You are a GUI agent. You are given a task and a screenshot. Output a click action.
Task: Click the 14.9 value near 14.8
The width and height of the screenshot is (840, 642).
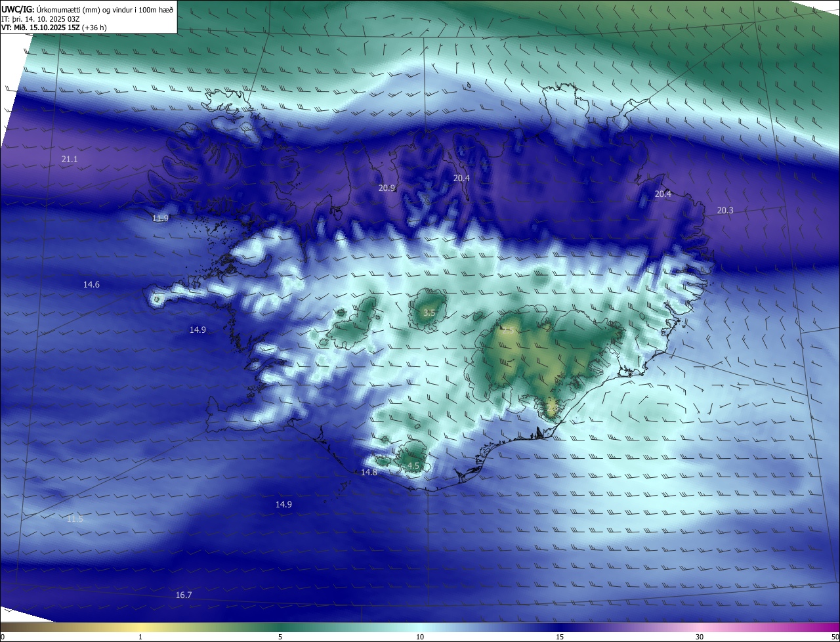283,505
